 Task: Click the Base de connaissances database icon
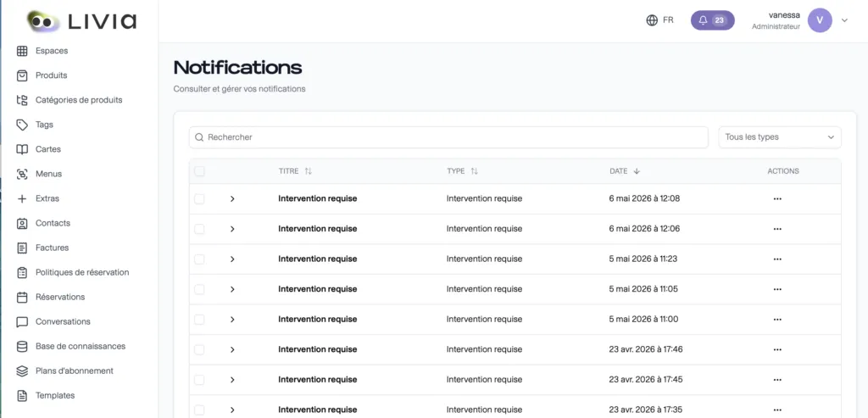(x=22, y=347)
